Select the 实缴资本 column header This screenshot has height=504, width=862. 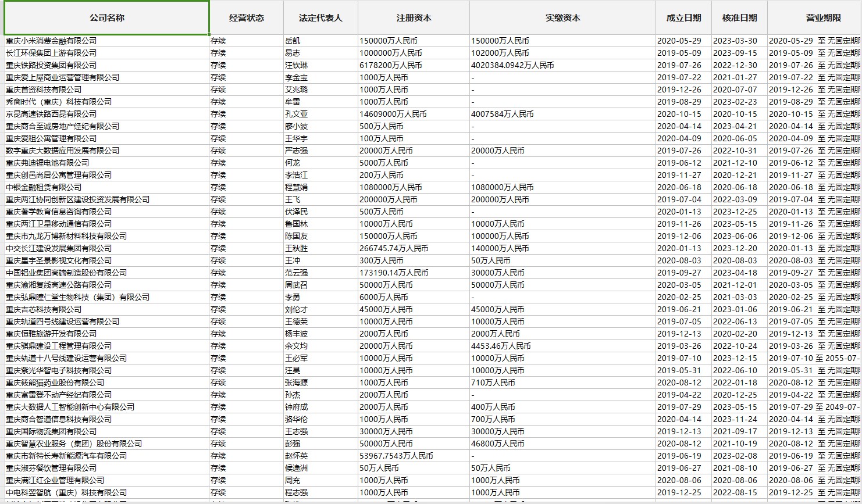tap(563, 18)
